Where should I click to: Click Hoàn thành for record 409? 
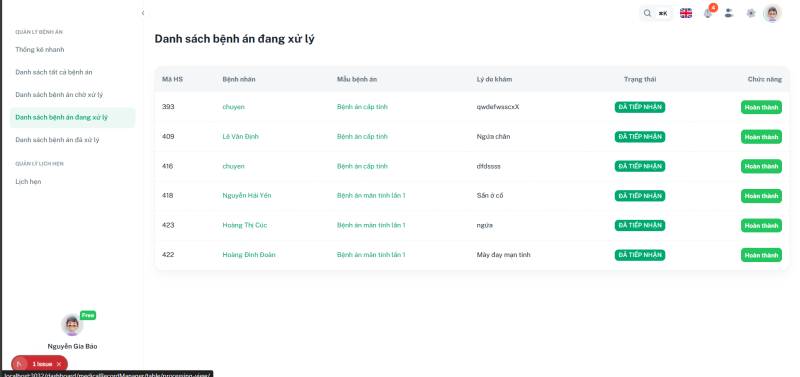(761, 137)
